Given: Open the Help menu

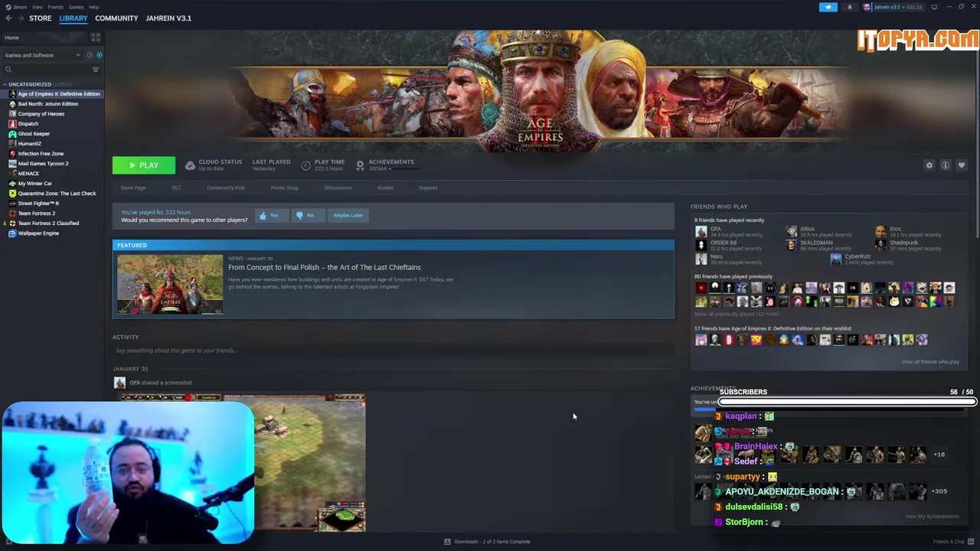Looking at the screenshot, I should [93, 7].
